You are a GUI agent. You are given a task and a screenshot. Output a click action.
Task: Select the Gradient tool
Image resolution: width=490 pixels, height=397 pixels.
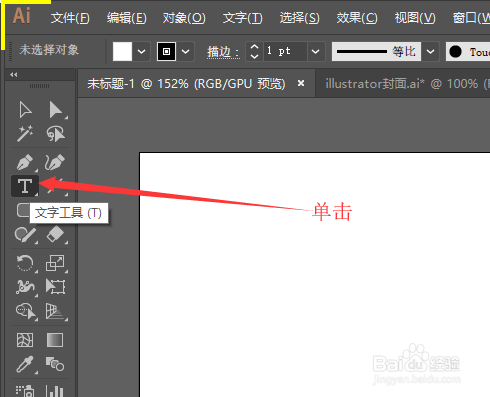tap(55, 340)
